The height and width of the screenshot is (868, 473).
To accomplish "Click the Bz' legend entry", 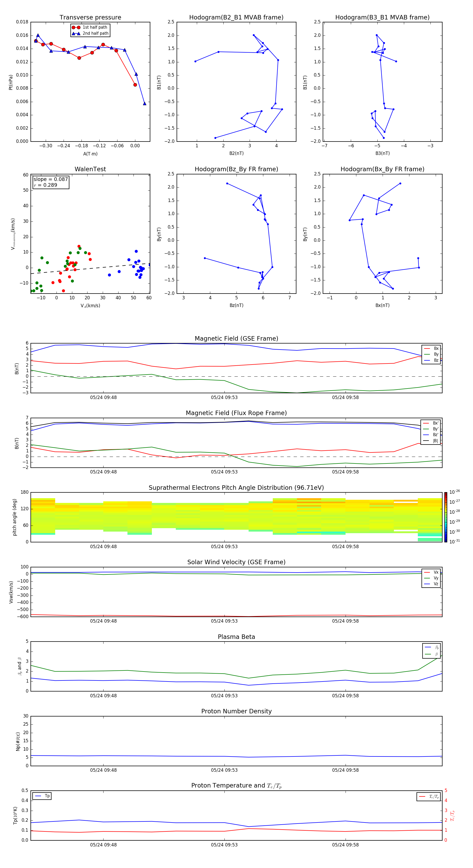I will click(x=431, y=435).
